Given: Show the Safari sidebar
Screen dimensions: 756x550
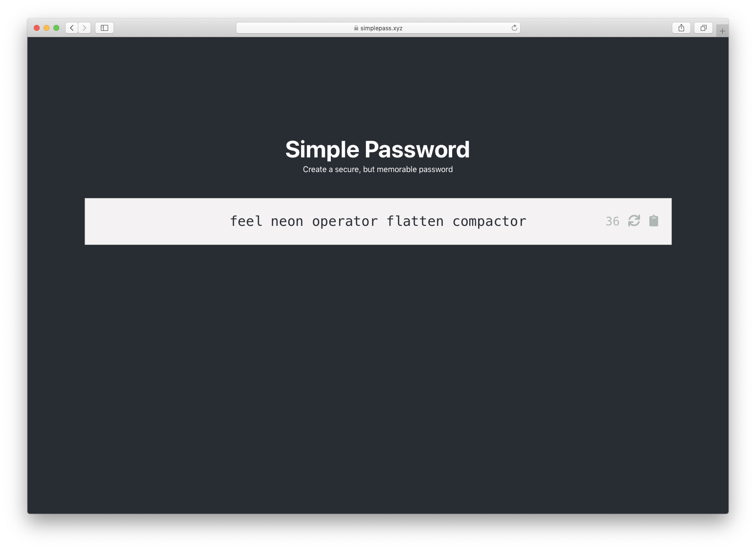Looking at the screenshot, I should tap(104, 28).
